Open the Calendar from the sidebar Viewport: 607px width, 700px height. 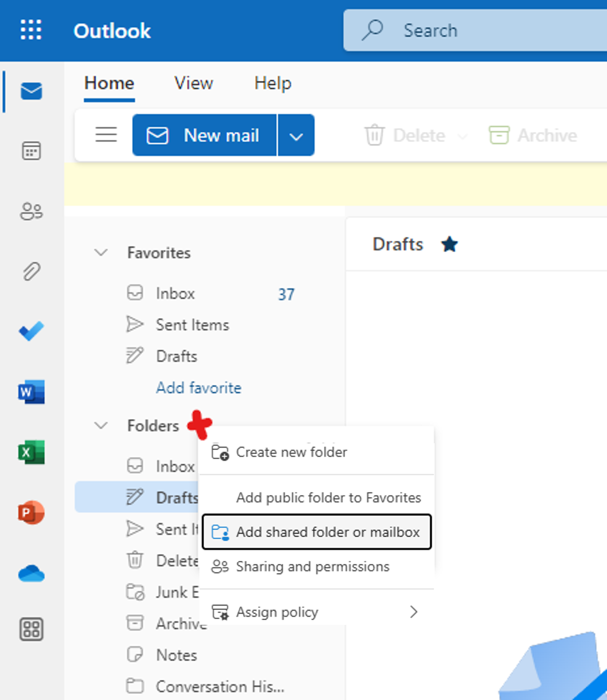(31, 151)
